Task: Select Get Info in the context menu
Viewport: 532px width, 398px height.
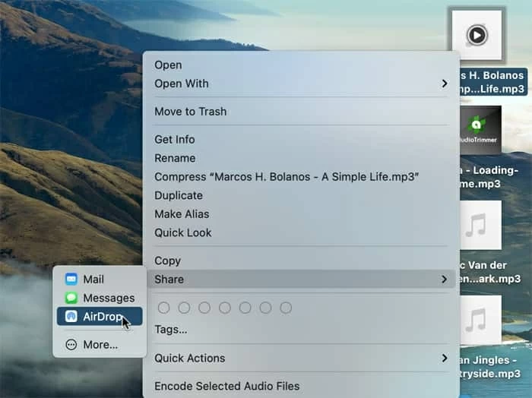Action: pyautogui.click(x=175, y=140)
